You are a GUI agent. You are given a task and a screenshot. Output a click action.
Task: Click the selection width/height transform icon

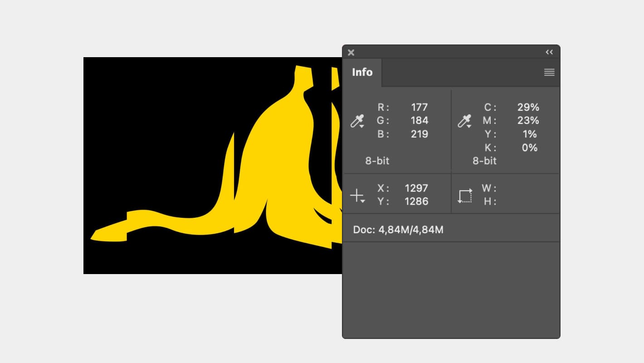click(465, 196)
